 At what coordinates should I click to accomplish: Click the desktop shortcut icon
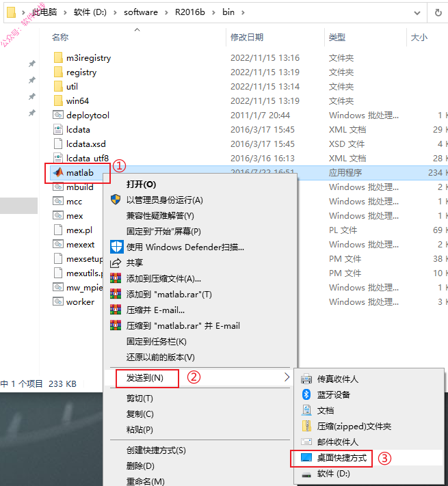click(306, 457)
